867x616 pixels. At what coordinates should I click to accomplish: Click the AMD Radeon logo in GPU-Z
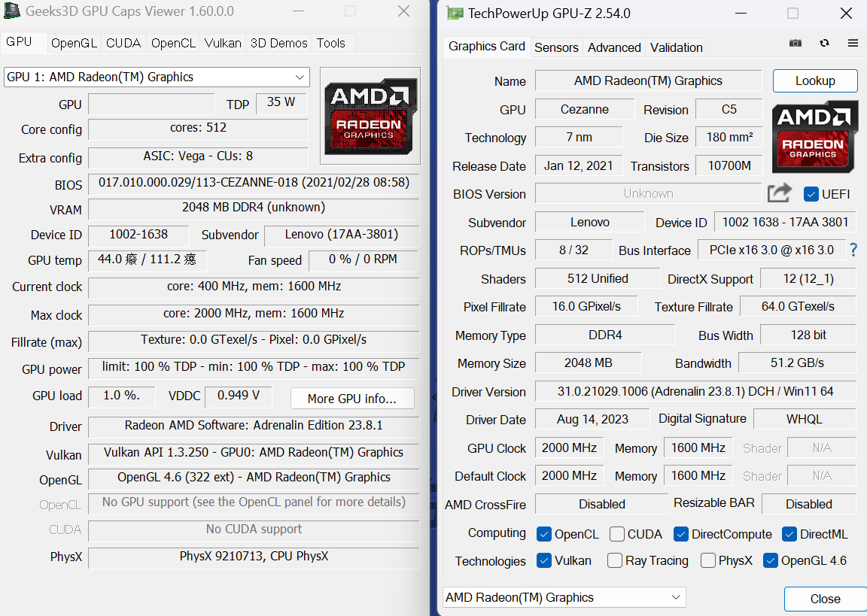pos(814,137)
